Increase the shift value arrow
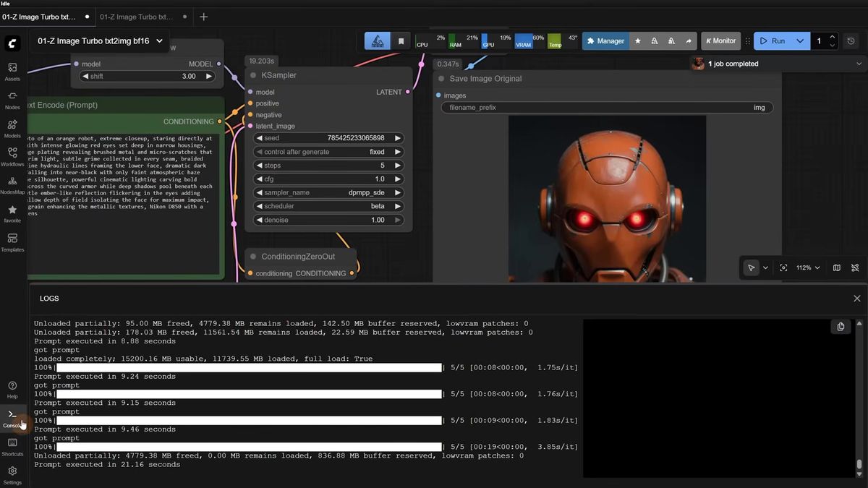Image resolution: width=868 pixels, height=488 pixels. (x=208, y=76)
